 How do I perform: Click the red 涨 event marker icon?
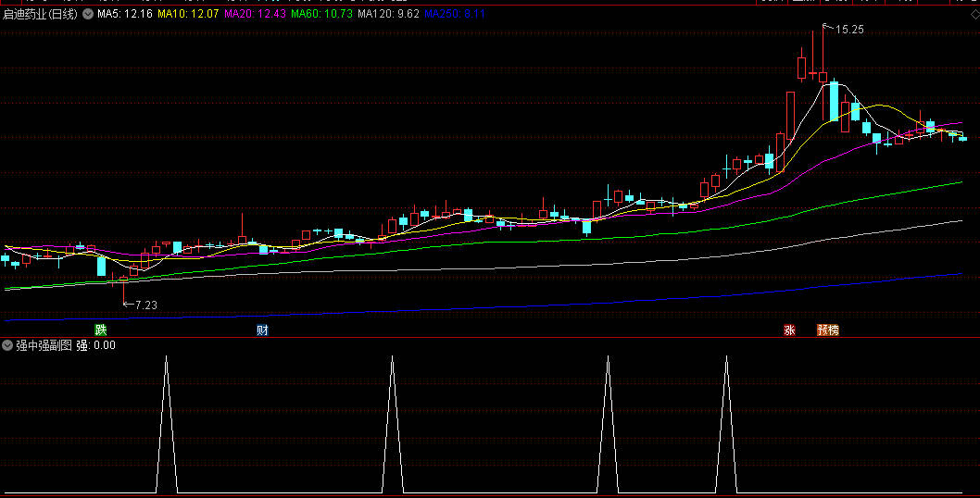click(789, 330)
